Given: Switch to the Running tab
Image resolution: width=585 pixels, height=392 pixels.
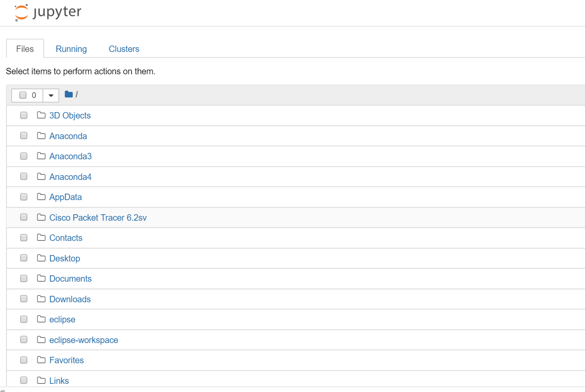Looking at the screenshot, I should (71, 49).
